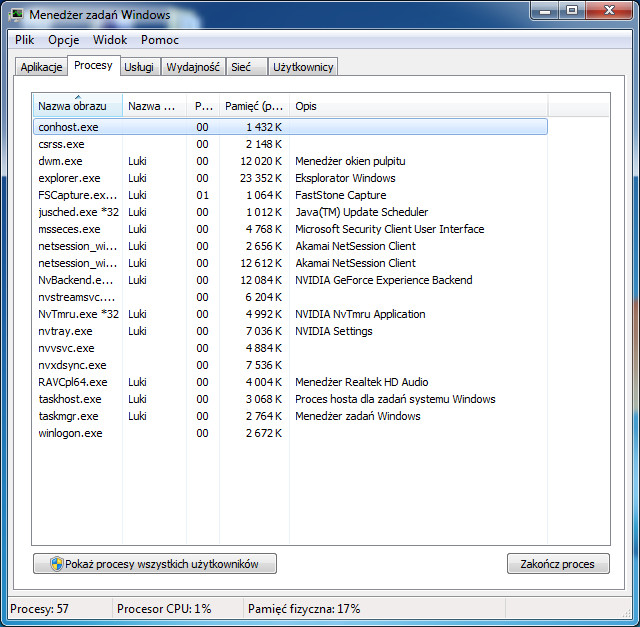The height and width of the screenshot is (627, 640).
Task: Sort by the P... CPU column header
Action: [x=203, y=106]
